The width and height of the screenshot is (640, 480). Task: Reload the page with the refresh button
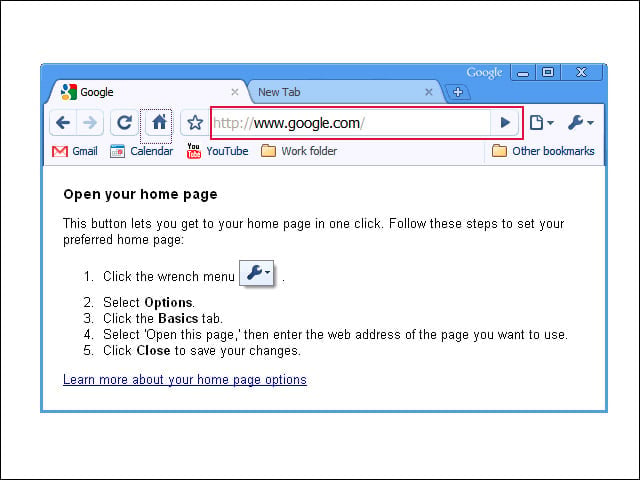tap(124, 122)
